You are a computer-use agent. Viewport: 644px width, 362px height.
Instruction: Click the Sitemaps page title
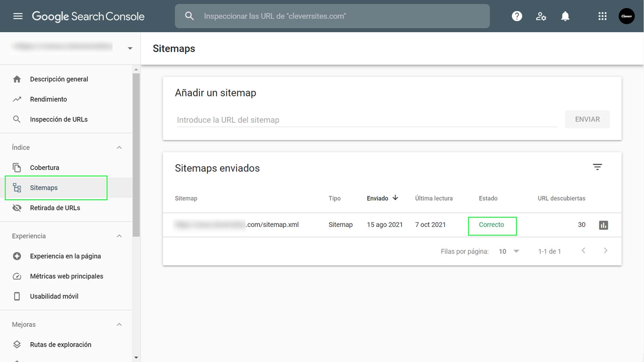(174, 49)
